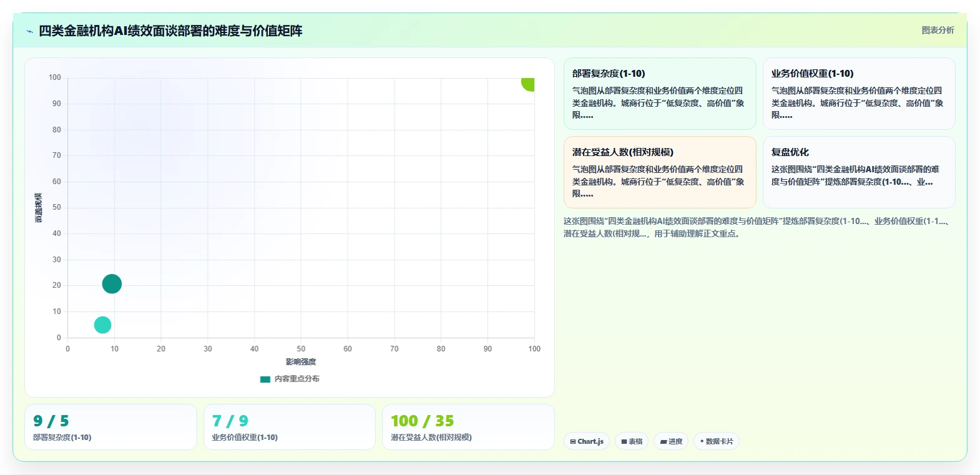Click the 图表分析 label in header
Image resolution: width=980 pixels, height=475 pixels.
tap(938, 30)
